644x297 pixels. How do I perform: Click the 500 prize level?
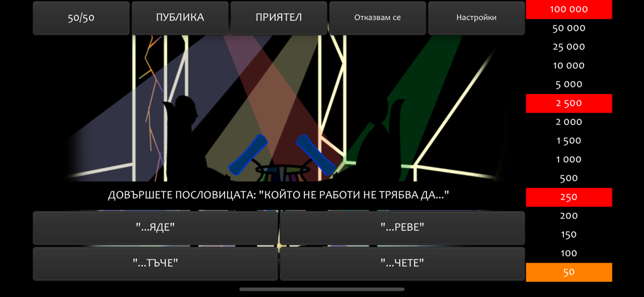[x=569, y=178]
